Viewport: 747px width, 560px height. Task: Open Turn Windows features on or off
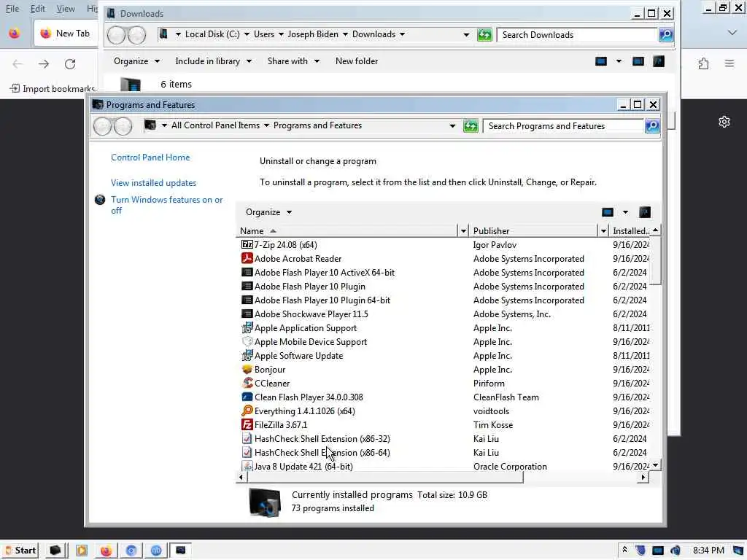tap(167, 205)
